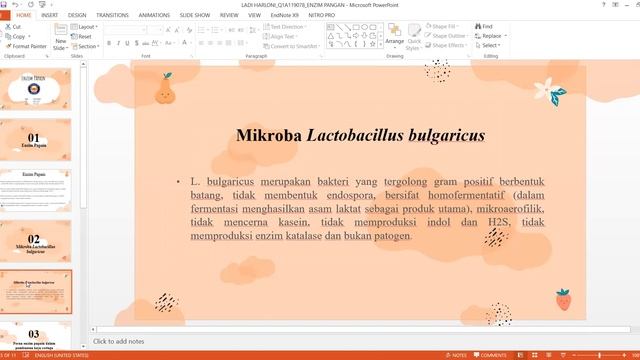Image resolution: width=640 pixels, height=360 pixels.
Task: Click Shape Effects button
Action: click(x=446, y=45)
